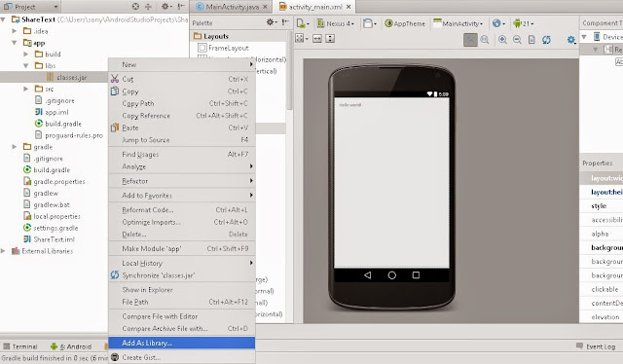Collapse the ShareText project root
The width and height of the screenshot is (623, 364).
click(3, 19)
